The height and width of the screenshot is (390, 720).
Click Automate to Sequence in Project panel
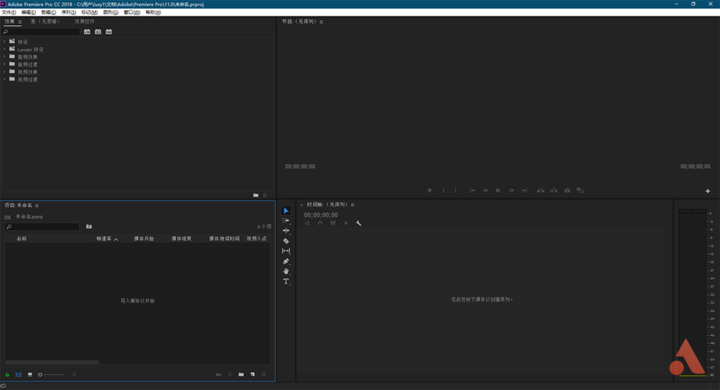tap(219, 374)
